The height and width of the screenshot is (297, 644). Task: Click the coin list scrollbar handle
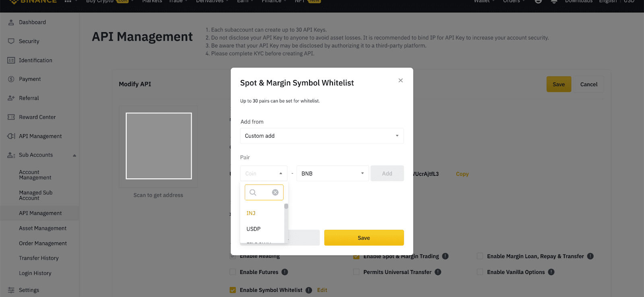click(x=286, y=206)
